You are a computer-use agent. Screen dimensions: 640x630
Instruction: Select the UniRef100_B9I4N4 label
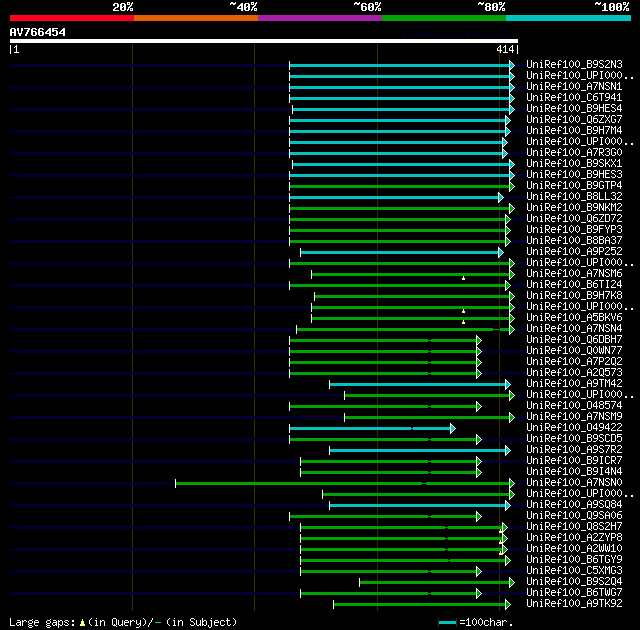click(x=574, y=472)
